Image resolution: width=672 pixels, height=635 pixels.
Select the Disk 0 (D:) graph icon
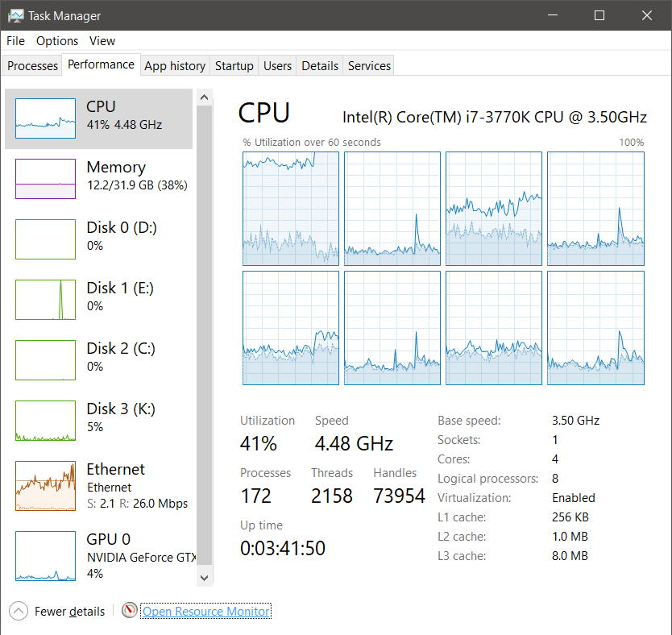pyautogui.click(x=45, y=239)
